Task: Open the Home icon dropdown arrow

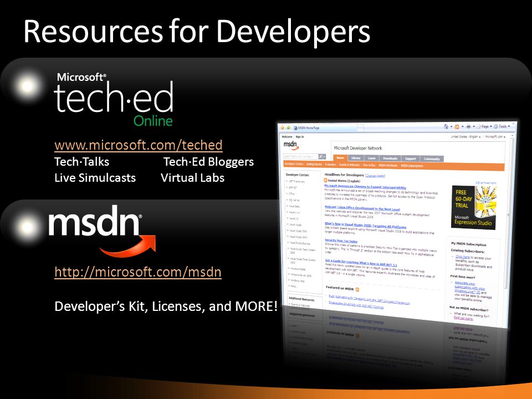Action: tap(451, 127)
